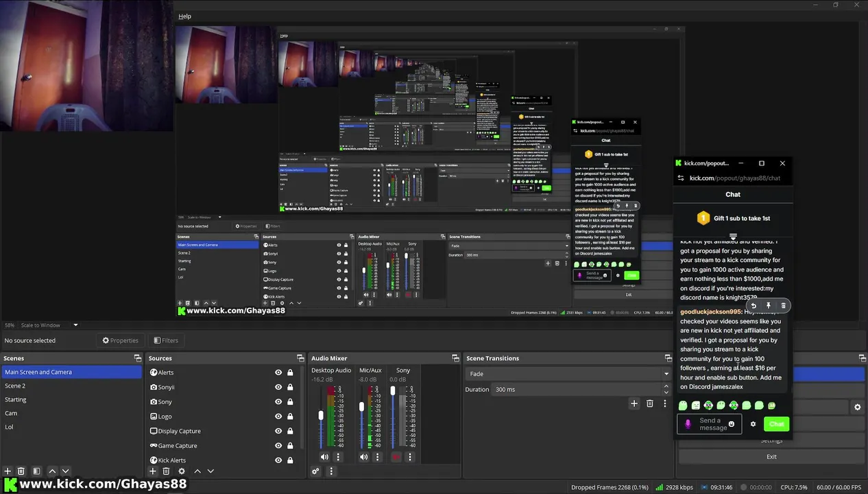Expand pinned Gift sub banner chevron
The image size is (868, 494).
[x=733, y=237]
